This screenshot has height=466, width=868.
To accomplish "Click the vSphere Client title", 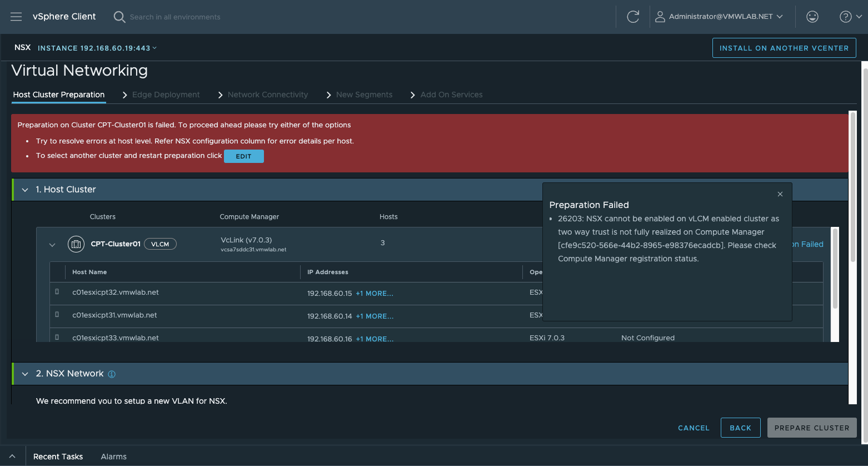I will pos(64,17).
